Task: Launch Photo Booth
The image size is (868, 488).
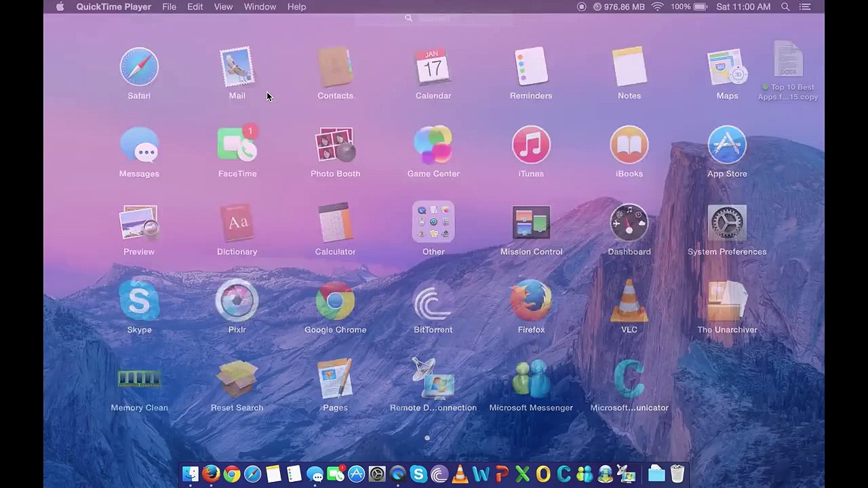Action: [x=335, y=145]
